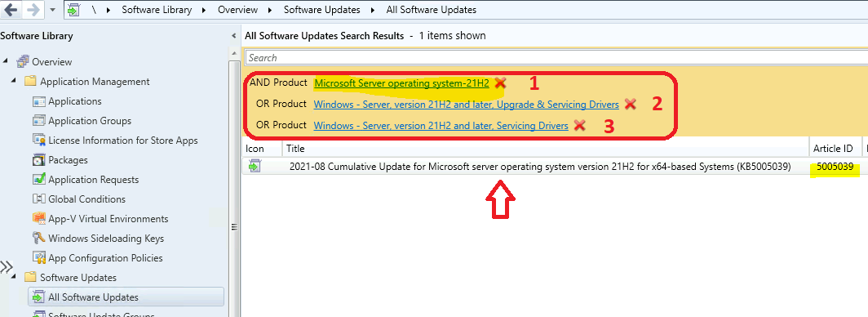Click the pane splitter grip handle

[x=233, y=226]
